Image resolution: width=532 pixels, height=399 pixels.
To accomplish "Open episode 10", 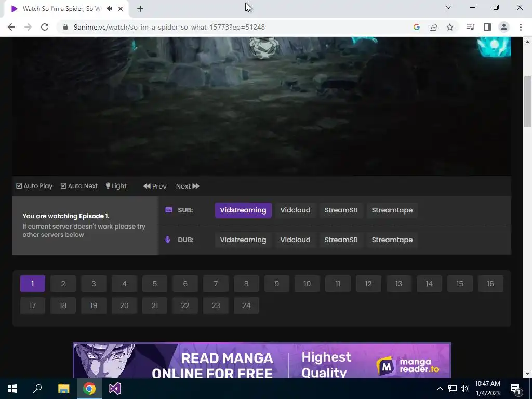I will pos(307,284).
